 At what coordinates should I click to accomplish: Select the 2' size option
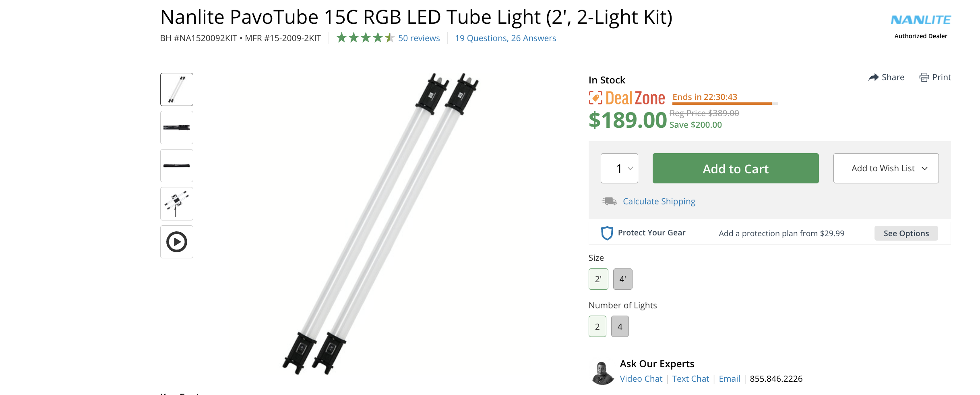598,279
